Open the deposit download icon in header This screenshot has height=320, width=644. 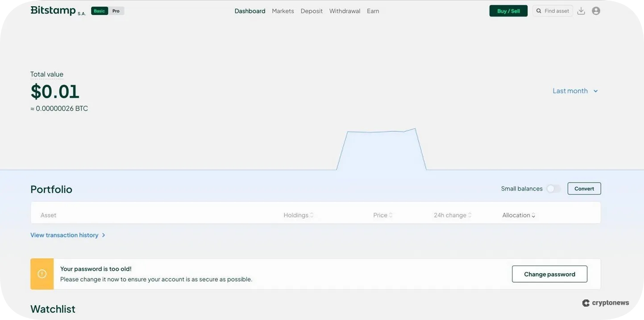coord(581,10)
